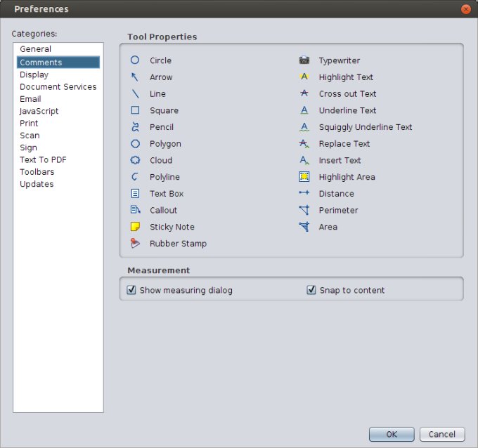Confirm preferences with OK button
The width and height of the screenshot is (478, 448).
click(392, 434)
